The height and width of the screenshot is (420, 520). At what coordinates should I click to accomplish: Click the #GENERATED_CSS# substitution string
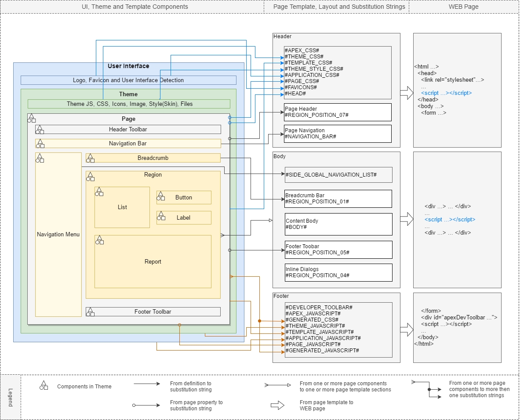click(312, 320)
